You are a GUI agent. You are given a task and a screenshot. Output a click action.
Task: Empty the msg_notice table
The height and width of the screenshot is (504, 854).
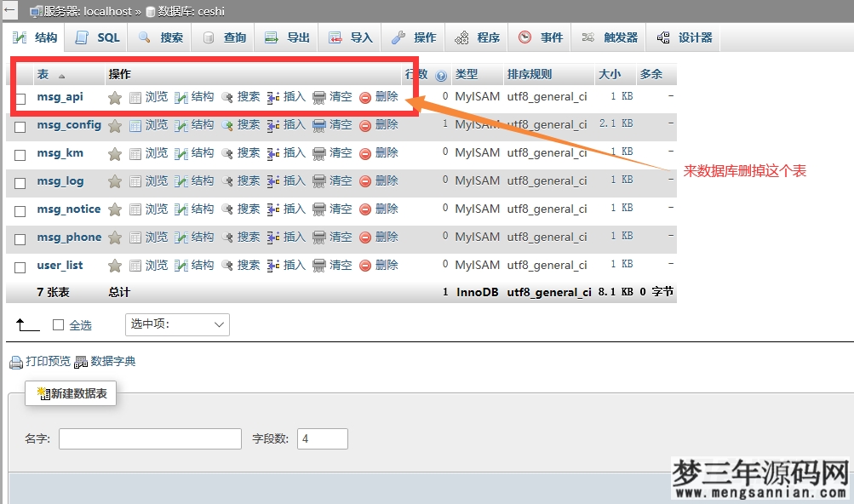pyautogui.click(x=341, y=209)
